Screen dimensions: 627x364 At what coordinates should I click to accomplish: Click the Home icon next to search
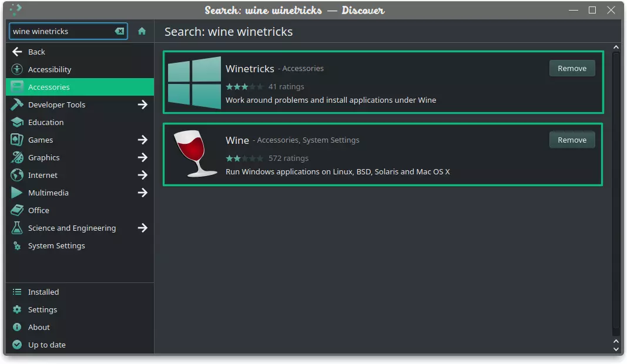coord(142,31)
